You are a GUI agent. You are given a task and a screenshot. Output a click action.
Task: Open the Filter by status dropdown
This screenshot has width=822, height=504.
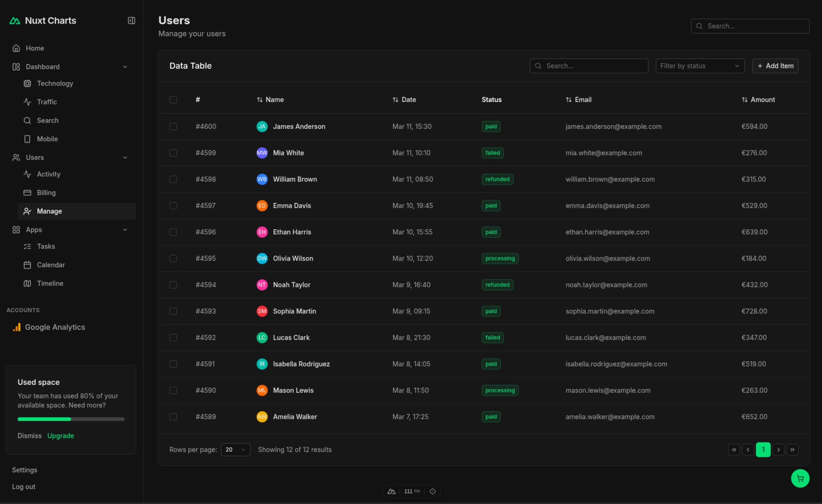(700, 66)
